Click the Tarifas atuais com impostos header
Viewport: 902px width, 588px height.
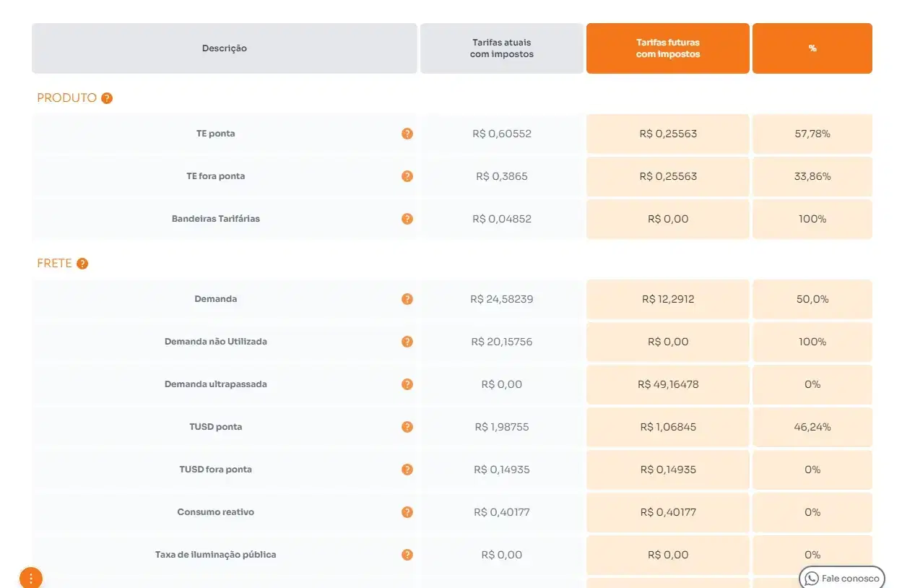pos(502,48)
